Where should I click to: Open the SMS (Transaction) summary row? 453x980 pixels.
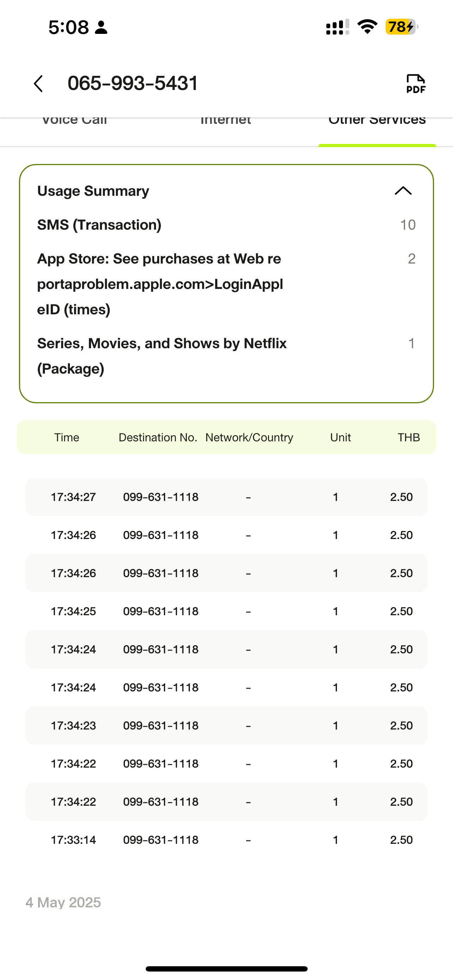tap(226, 225)
